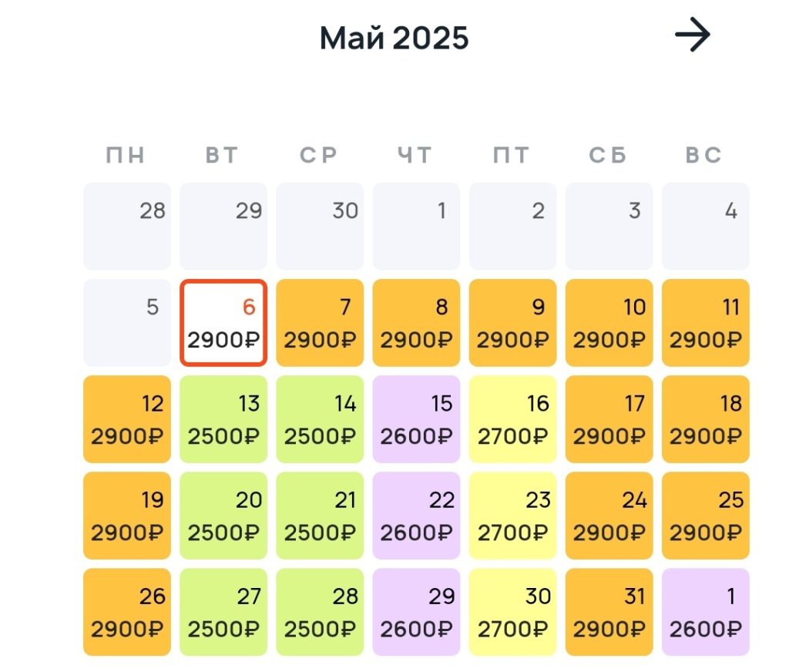Screen dimensions: 789x672
Task: Select May 28 for 2500₽
Action: click(320, 612)
